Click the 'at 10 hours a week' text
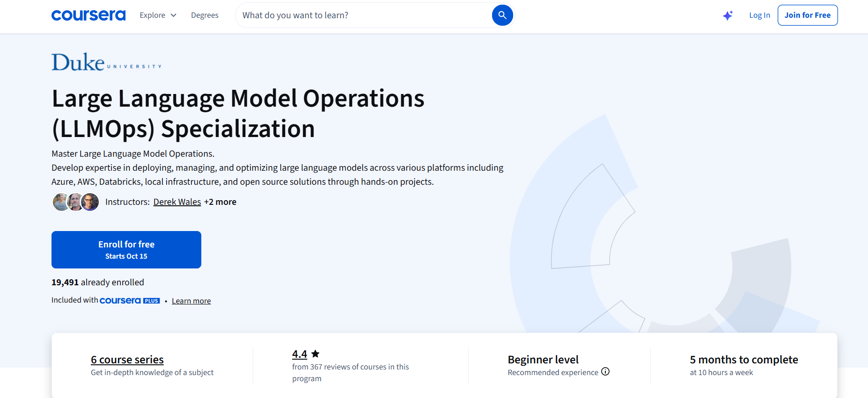The image size is (868, 398). coord(721,373)
